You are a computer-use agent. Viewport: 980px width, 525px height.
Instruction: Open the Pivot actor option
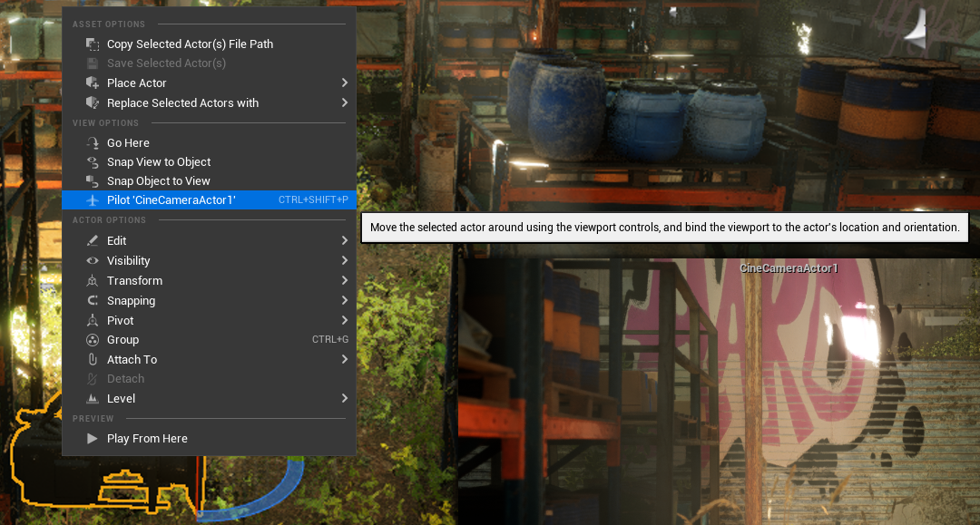click(x=209, y=321)
